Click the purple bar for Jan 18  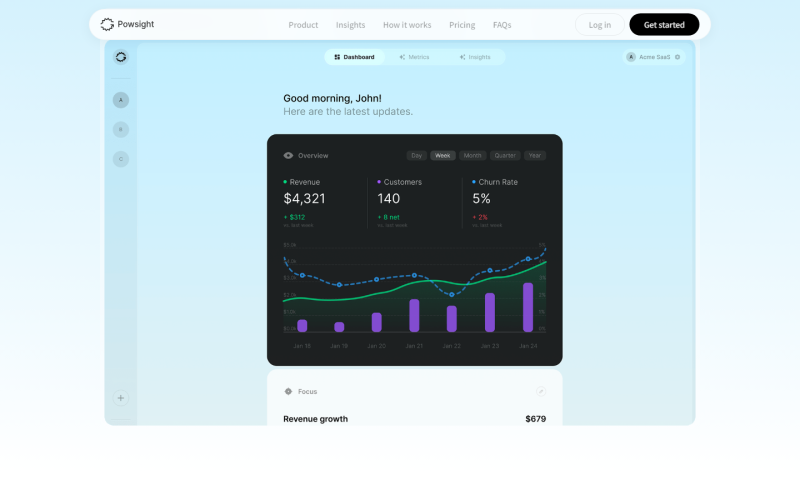coord(302,326)
